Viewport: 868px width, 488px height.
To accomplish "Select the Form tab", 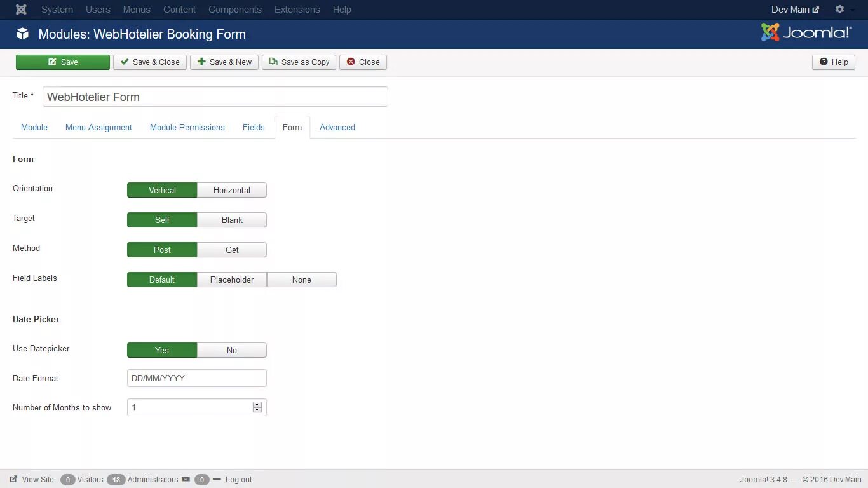I will [x=292, y=127].
